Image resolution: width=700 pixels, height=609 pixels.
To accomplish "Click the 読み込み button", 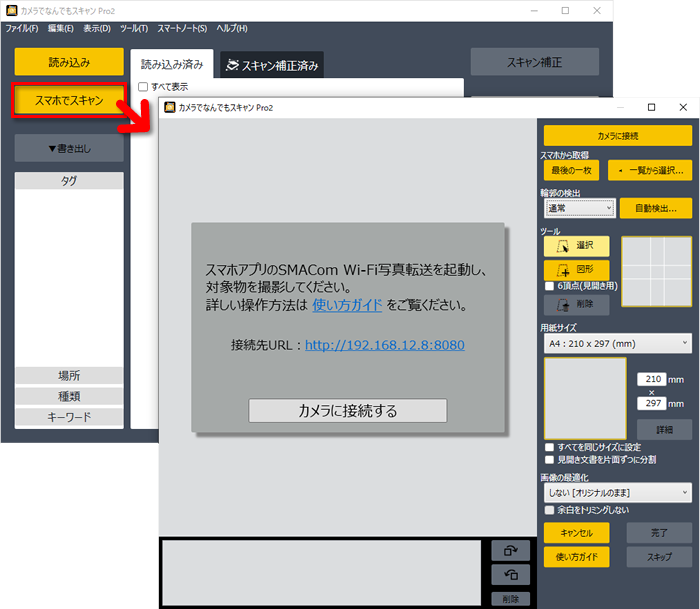I will [69, 62].
